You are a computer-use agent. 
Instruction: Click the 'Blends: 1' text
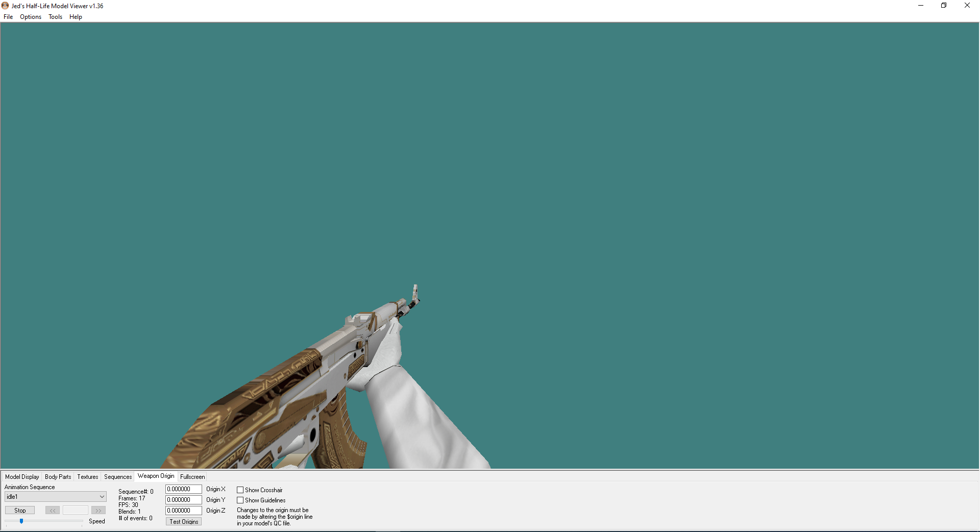(130, 512)
